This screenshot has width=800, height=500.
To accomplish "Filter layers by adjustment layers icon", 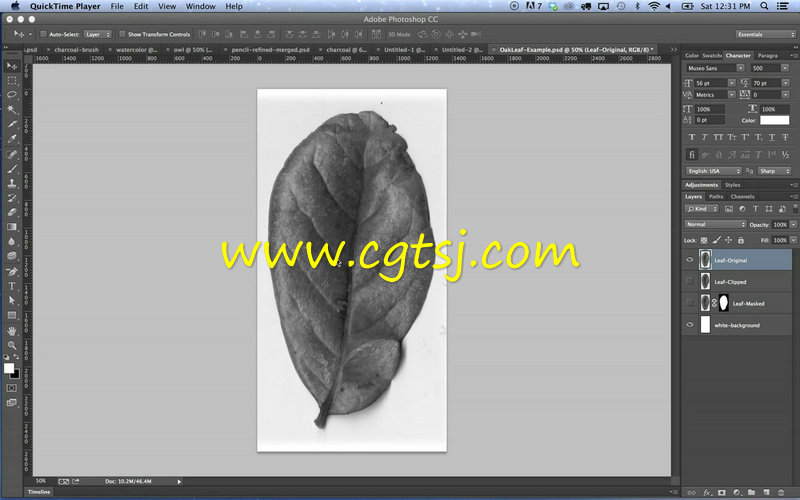I will point(742,209).
